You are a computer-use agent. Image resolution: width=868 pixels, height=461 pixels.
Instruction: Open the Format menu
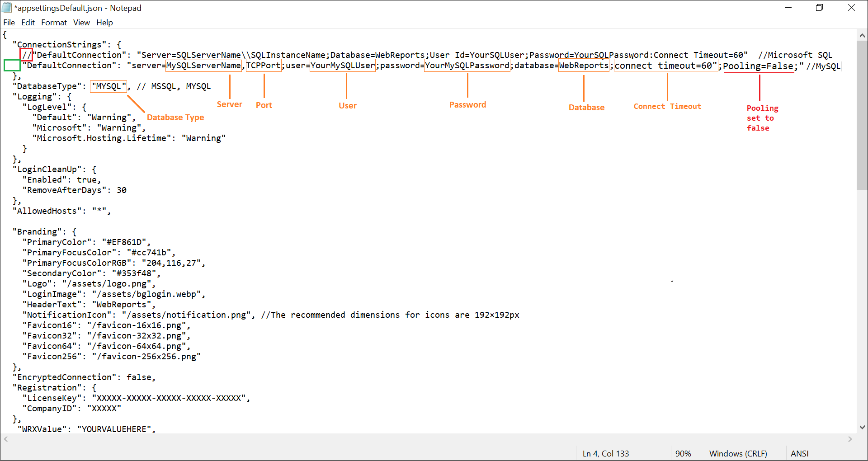(x=54, y=23)
